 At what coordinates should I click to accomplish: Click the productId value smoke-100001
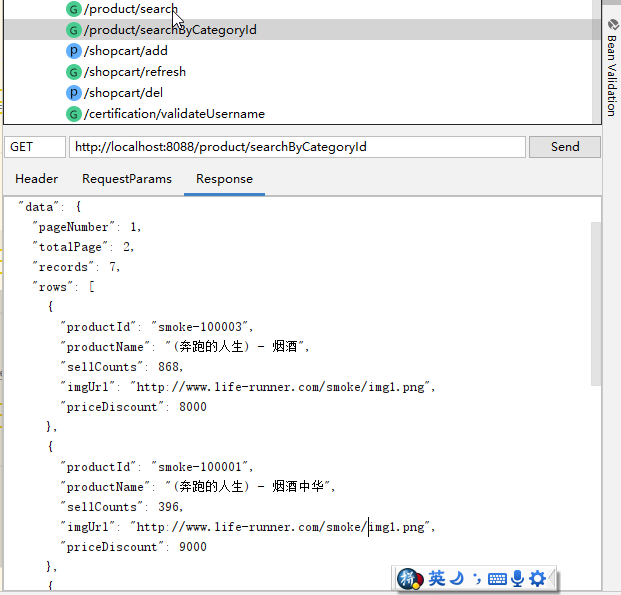(x=202, y=467)
